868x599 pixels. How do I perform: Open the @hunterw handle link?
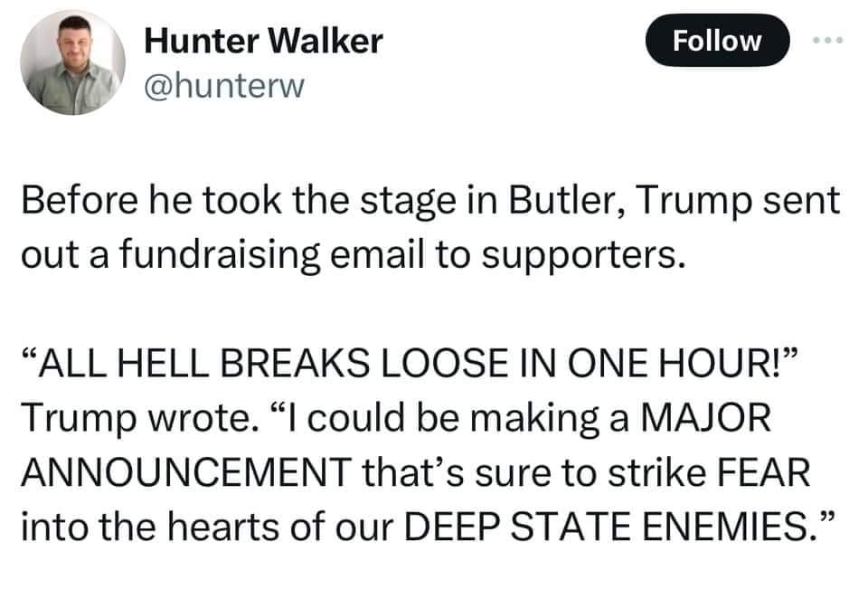tap(224, 87)
